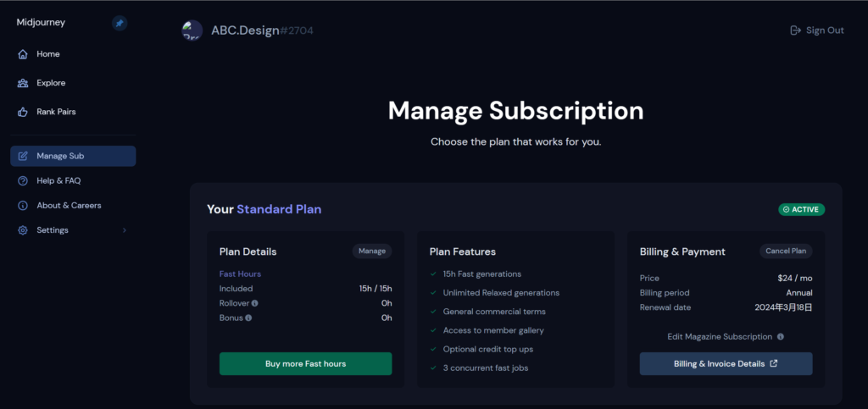This screenshot has height=409, width=868.
Task: Click the Explore people icon
Action: pyautogui.click(x=23, y=83)
